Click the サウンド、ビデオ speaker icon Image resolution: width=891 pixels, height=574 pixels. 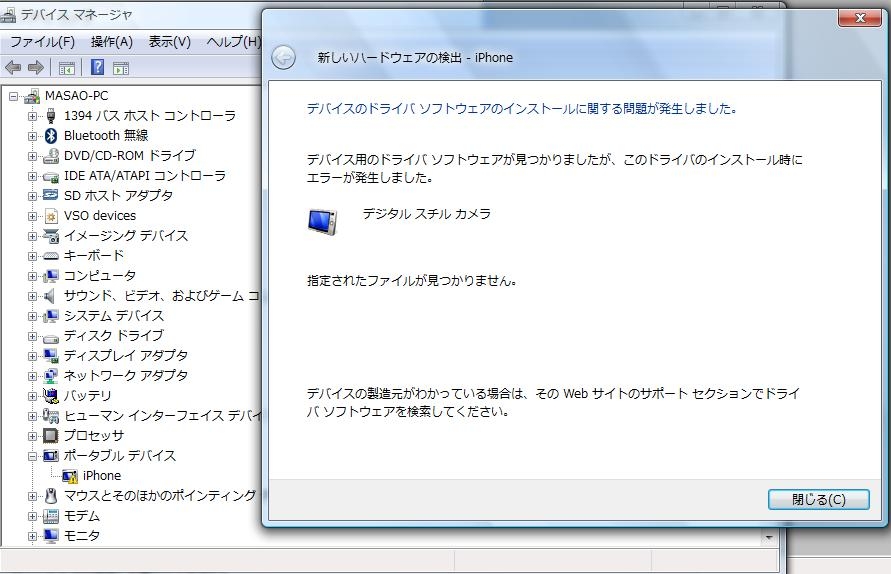[x=51, y=296]
